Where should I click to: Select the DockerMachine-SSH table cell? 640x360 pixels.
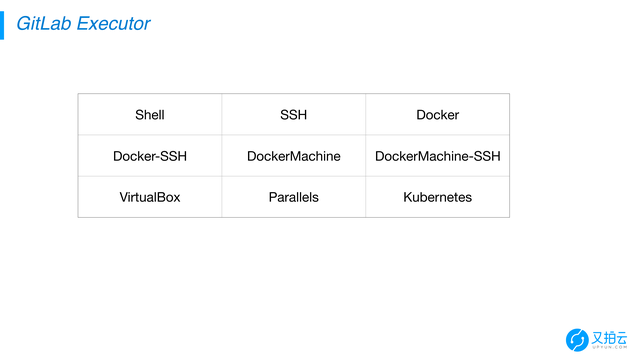tap(438, 156)
